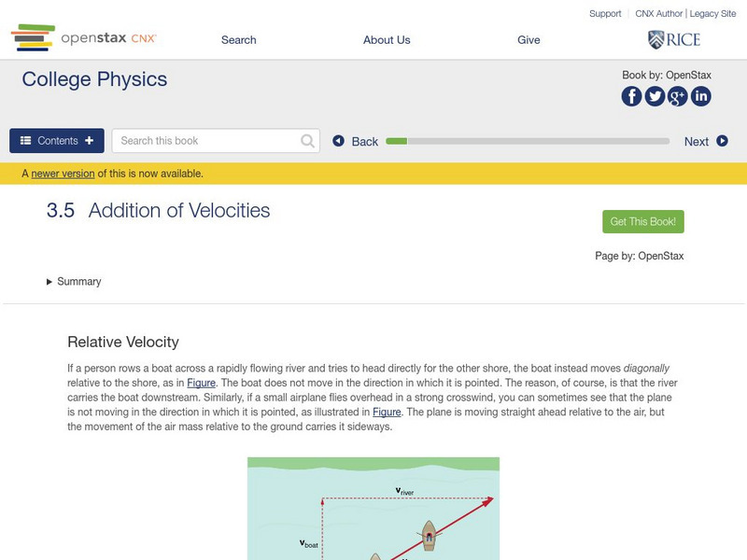747x560 pixels.
Task: Click the list icon on the Contents button
Action: tap(25, 140)
